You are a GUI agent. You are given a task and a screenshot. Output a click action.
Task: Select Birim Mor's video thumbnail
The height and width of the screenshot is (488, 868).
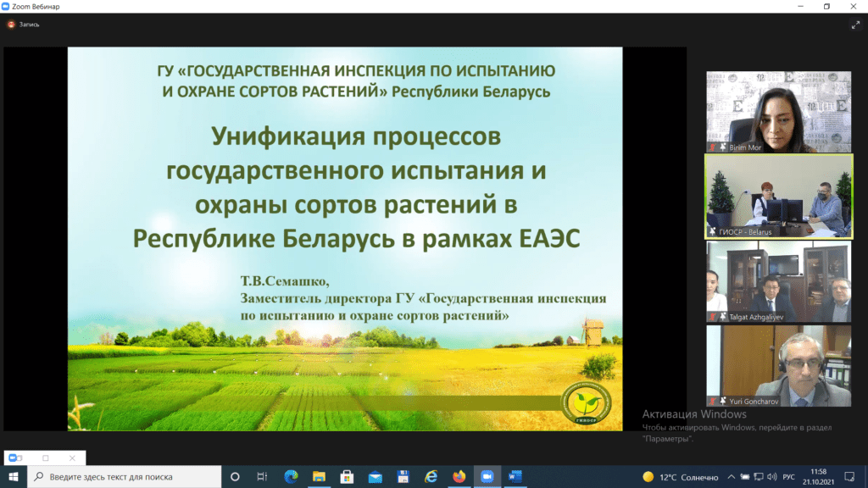tap(779, 111)
